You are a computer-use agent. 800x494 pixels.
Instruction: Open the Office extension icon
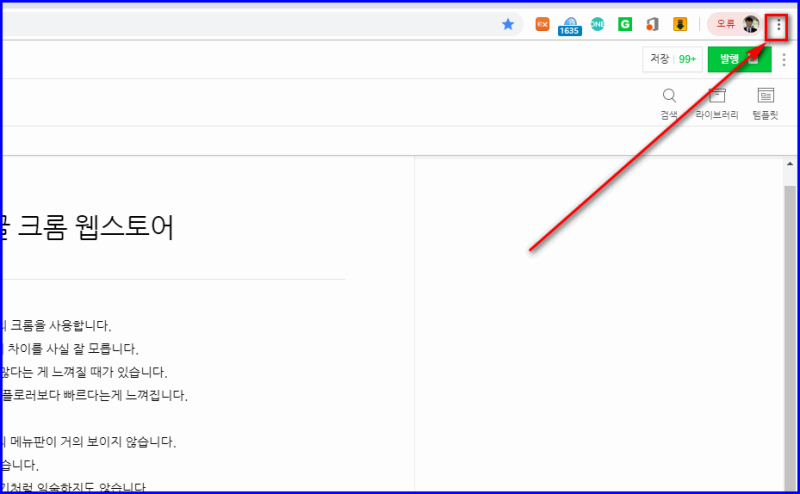(x=653, y=24)
